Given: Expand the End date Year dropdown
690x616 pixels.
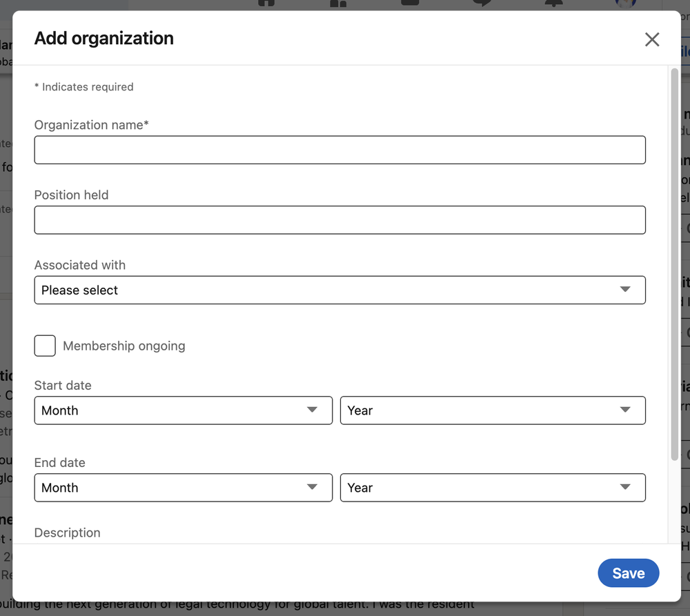Looking at the screenshot, I should click(x=493, y=488).
